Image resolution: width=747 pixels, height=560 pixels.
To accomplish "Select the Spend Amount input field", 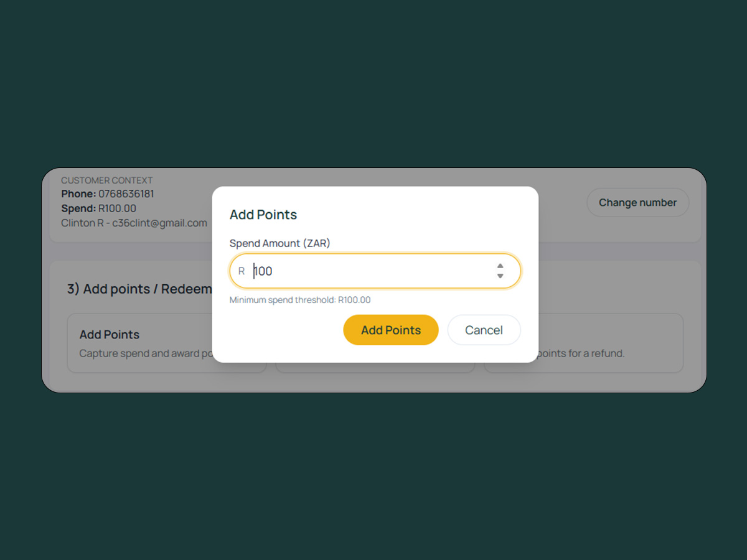I will [374, 271].
